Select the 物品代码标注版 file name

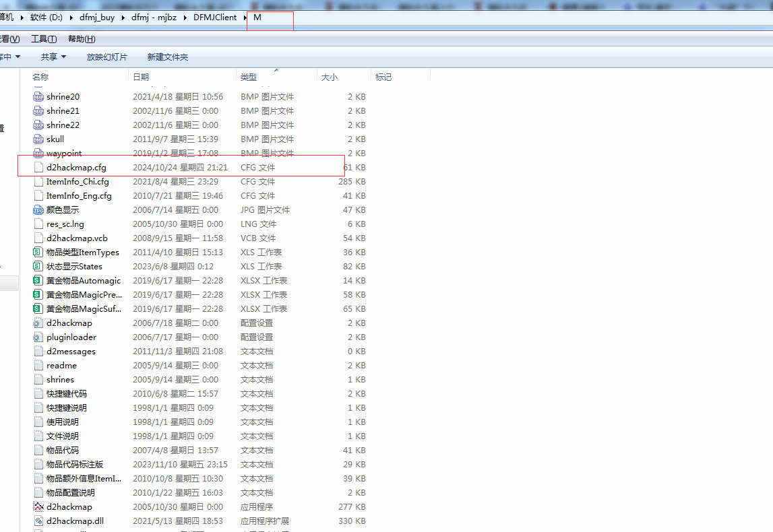(75, 465)
